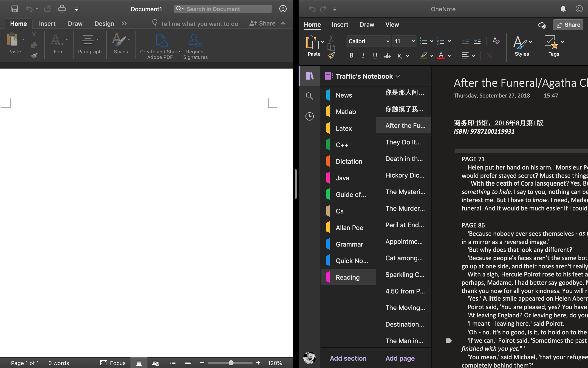The image size is (588, 368).
Task: Click the Cut scissors in OneNote
Action: [331, 38]
